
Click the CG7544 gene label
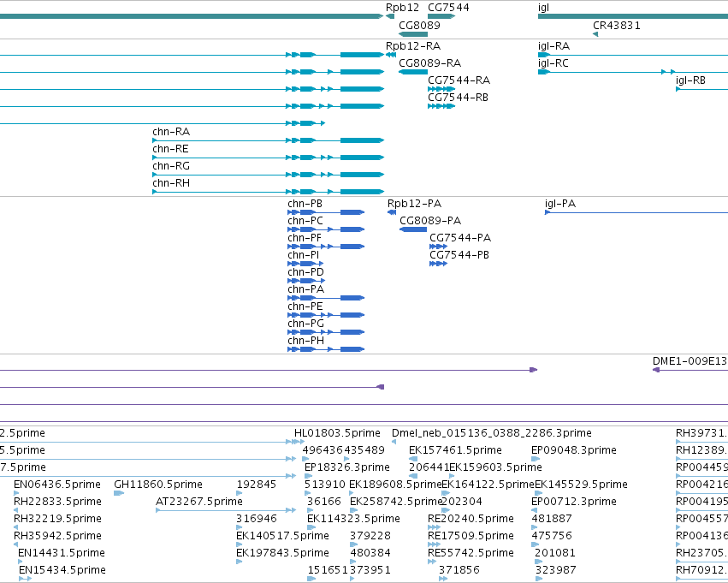pyautogui.click(x=448, y=8)
